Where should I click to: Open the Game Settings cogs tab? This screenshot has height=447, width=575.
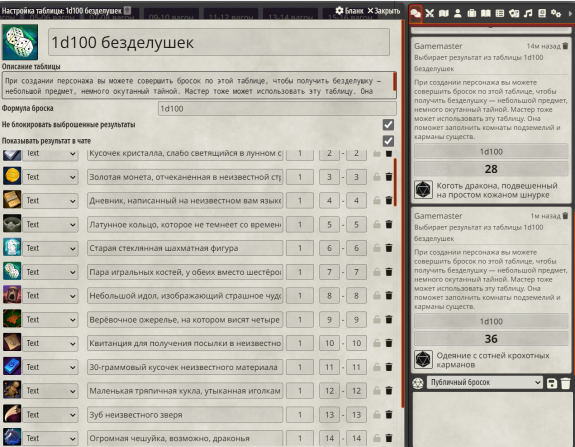pos(556,14)
